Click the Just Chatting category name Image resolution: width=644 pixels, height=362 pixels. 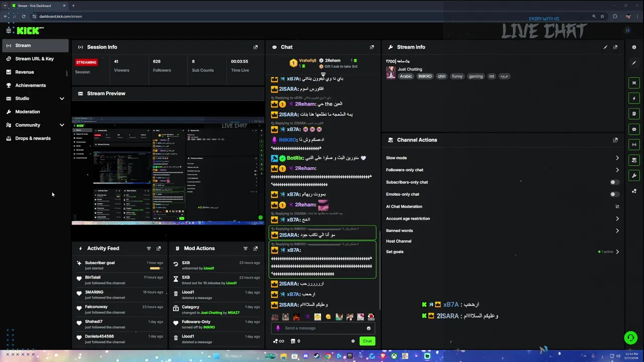coord(410,69)
